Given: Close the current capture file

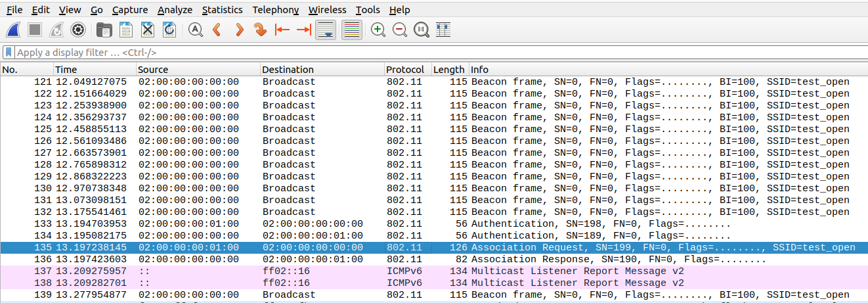Looking at the screenshot, I should coord(148,30).
